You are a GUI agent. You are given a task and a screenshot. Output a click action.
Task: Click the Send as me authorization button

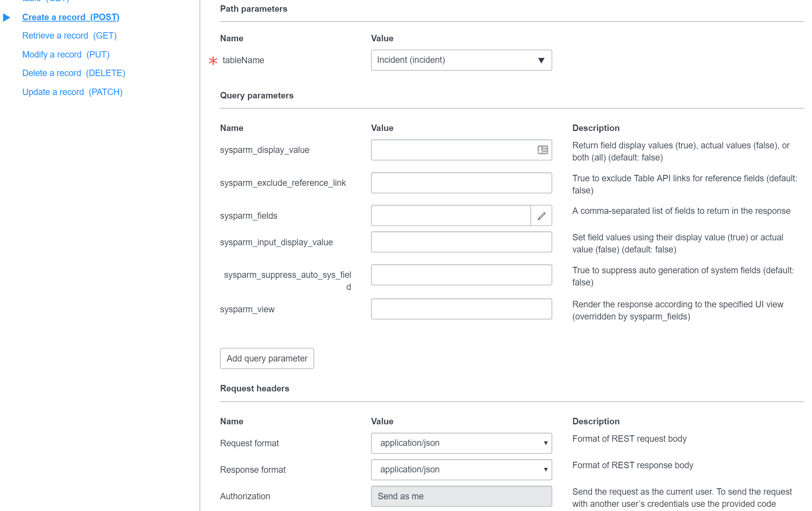pos(461,496)
